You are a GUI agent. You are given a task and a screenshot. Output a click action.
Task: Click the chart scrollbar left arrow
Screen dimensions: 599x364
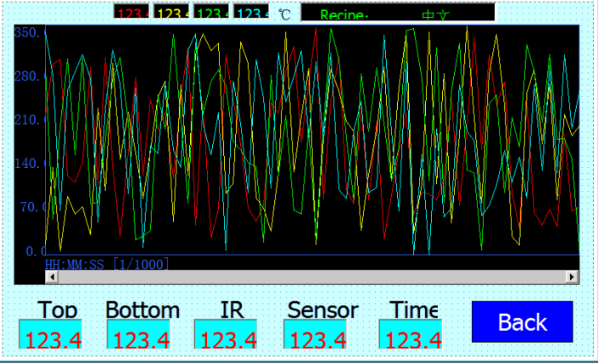pos(51,277)
